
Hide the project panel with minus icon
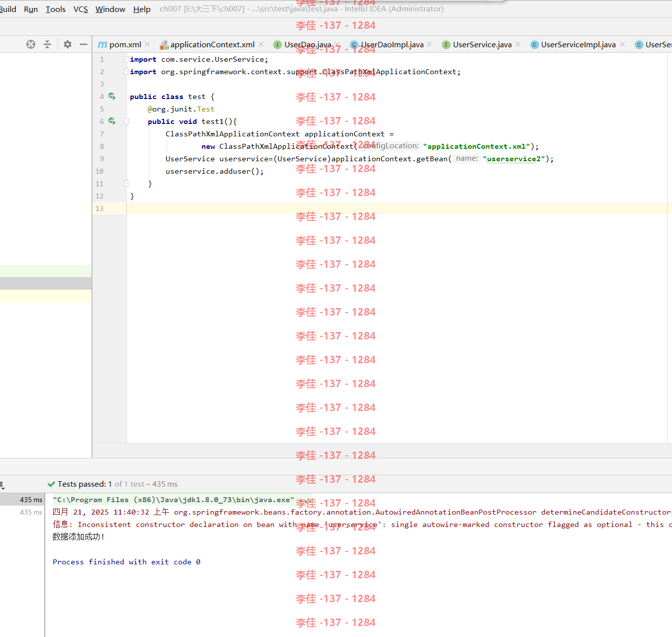click(x=84, y=44)
